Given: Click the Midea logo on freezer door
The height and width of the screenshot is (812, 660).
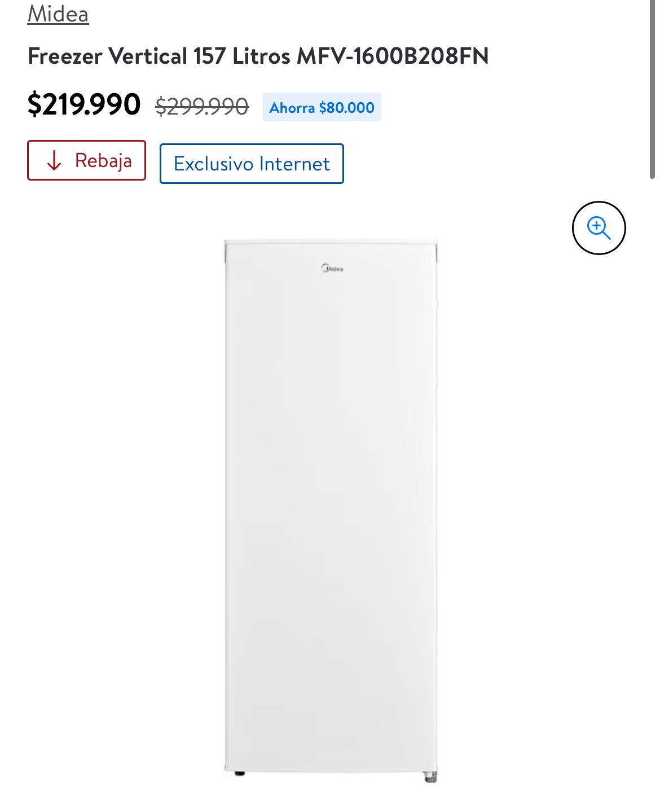Looking at the screenshot, I should click(332, 269).
